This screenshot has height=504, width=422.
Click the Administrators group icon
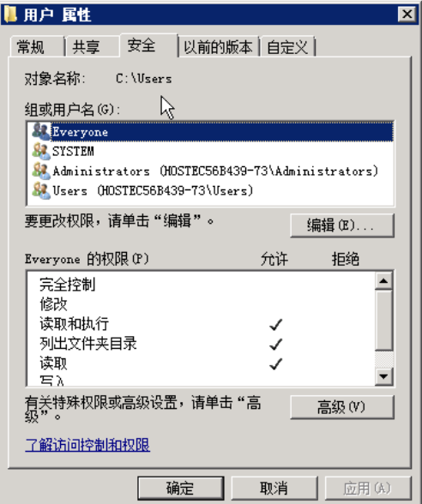click(x=41, y=171)
